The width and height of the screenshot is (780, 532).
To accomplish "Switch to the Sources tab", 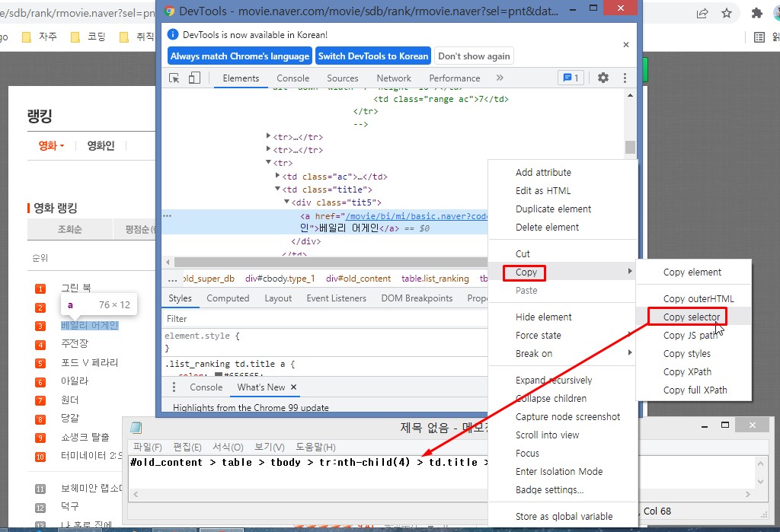I will 342,78.
